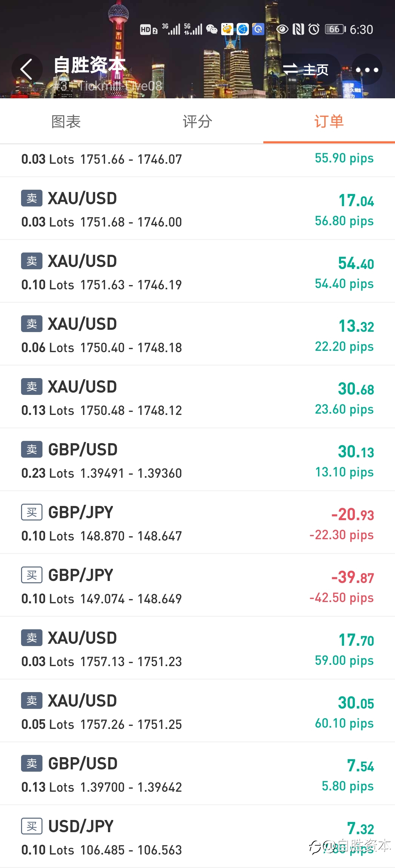Tap the alarm clock status icon
The width and height of the screenshot is (395, 868).
pos(314,29)
